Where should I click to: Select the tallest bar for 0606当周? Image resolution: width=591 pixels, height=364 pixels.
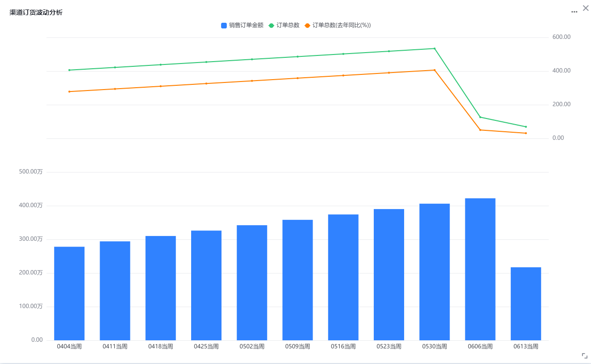click(x=480, y=269)
